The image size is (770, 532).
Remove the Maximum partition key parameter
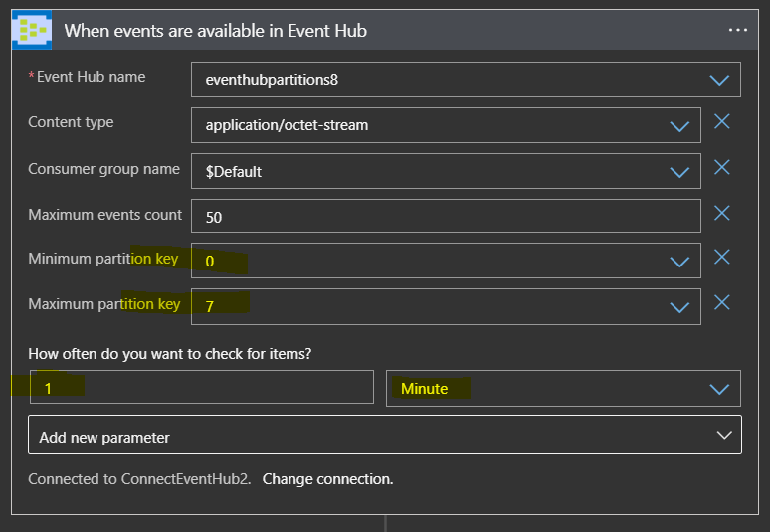point(722,303)
